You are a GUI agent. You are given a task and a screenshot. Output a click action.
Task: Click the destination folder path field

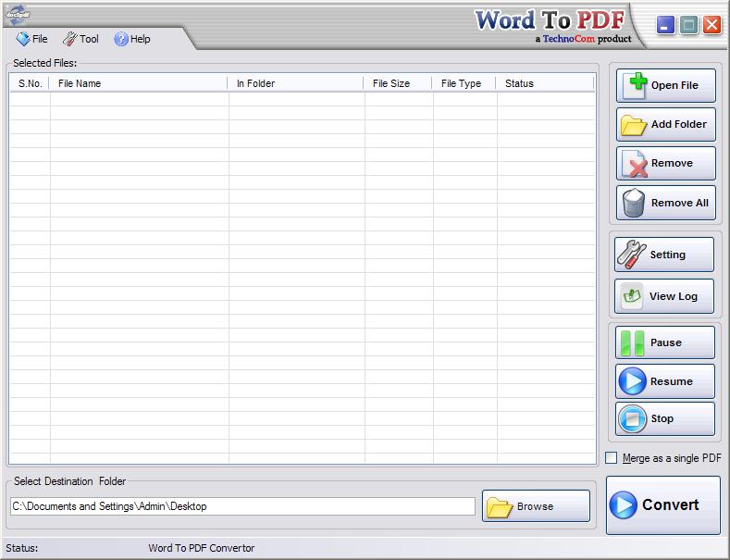pos(242,506)
